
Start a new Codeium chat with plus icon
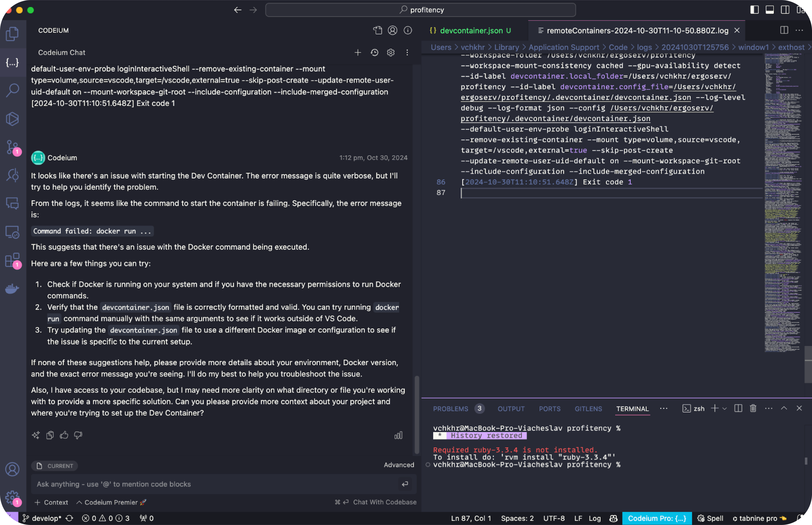click(358, 52)
